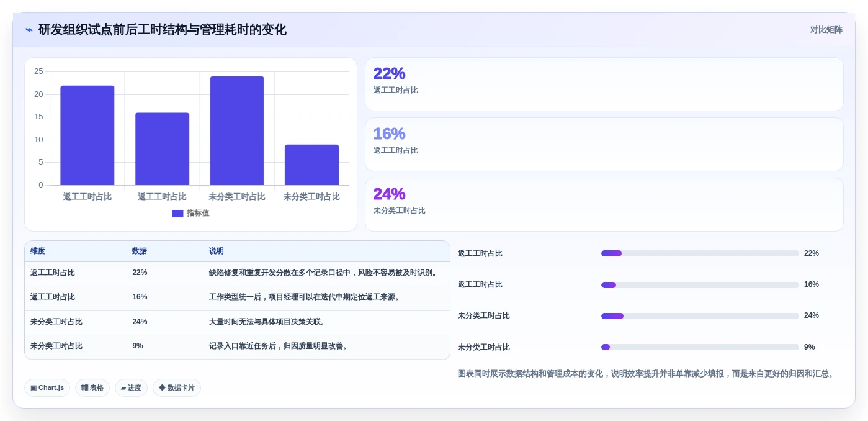This screenshot has height=421, width=868.
Task: Click the 22% cell in the table
Action: point(140,273)
